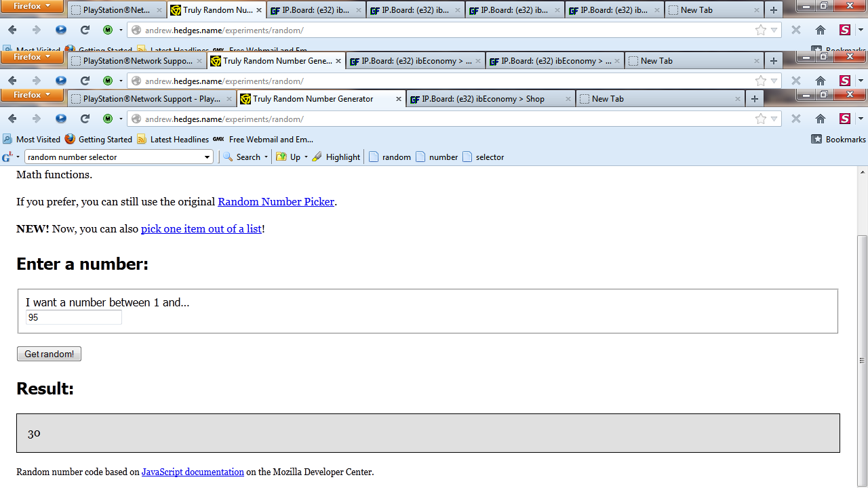Click the 'random' word-find button in Google toolbar
The width and height of the screenshot is (868, 488).
[x=390, y=157]
